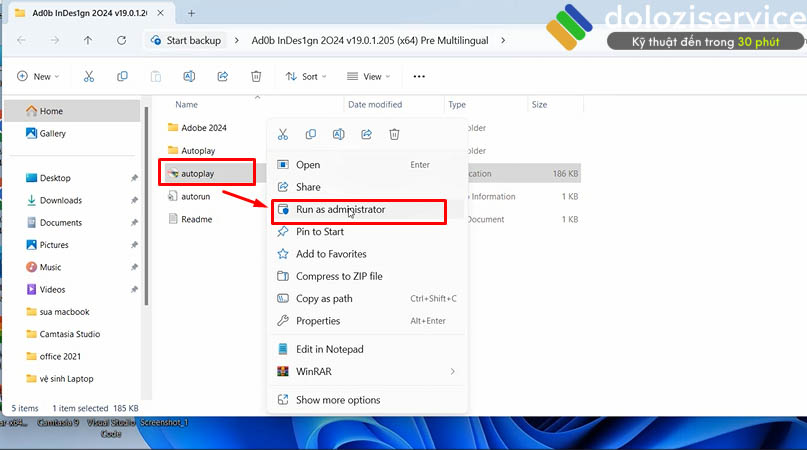This screenshot has width=807, height=450.
Task: Open a new tab with the plus button
Action: (191, 13)
